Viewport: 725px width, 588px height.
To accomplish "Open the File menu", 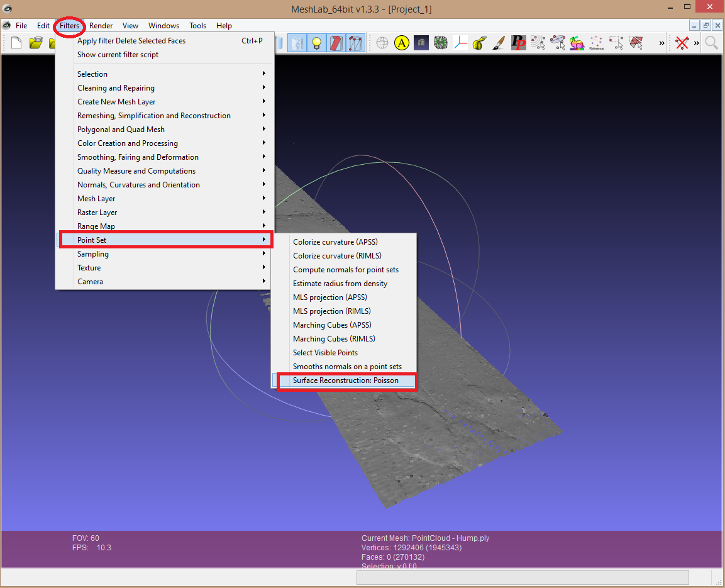I will (x=21, y=26).
